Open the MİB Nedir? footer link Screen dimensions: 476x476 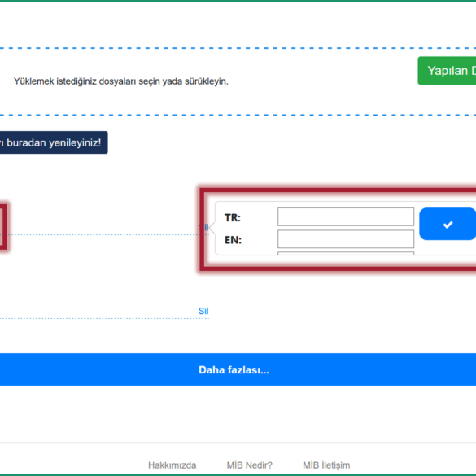[250, 465]
